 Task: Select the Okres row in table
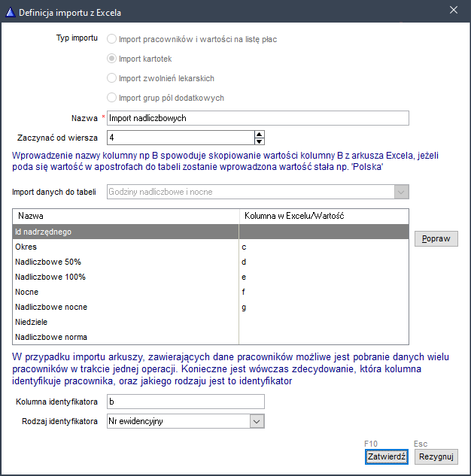(125, 247)
